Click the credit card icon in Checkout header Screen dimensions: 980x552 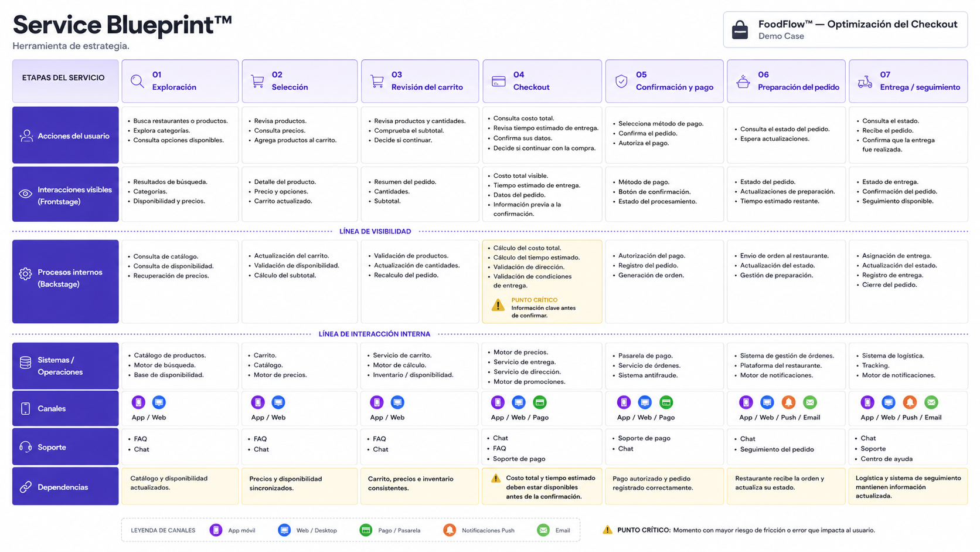click(499, 82)
